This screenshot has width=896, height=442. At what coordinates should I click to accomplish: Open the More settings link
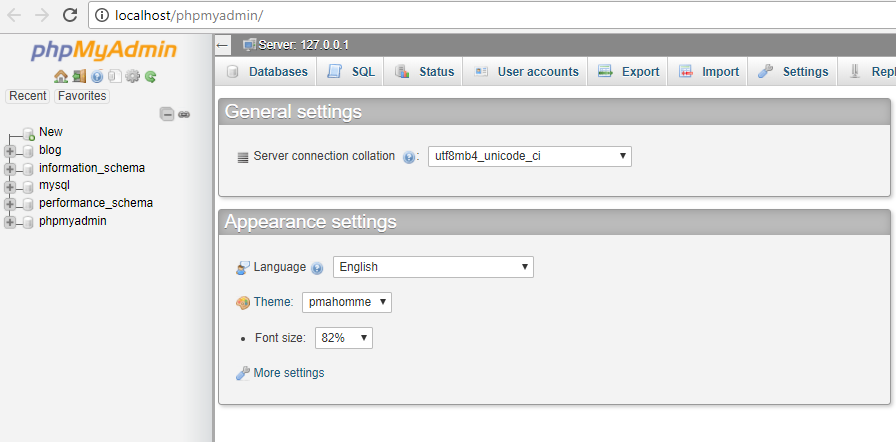(x=289, y=373)
